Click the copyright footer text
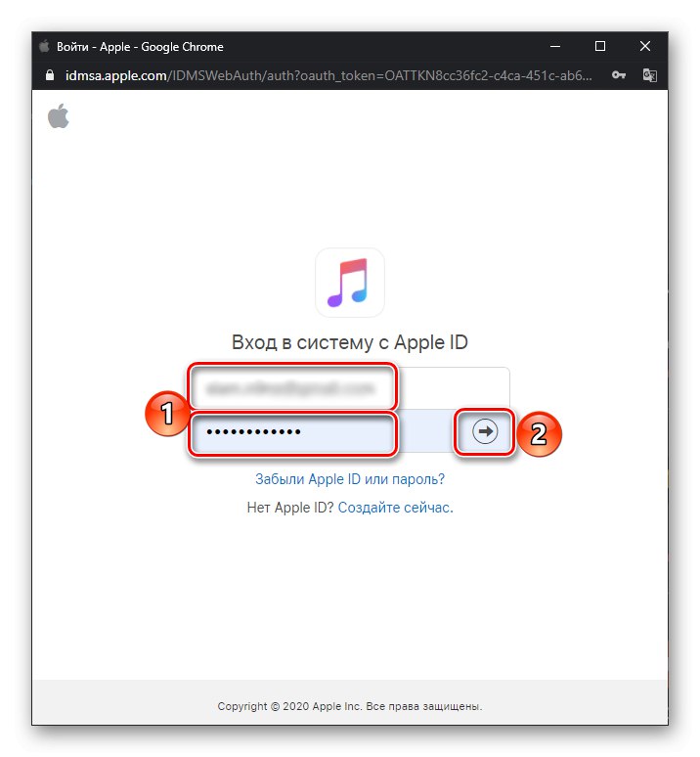The image size is (700, 757). [x=350, y=706]
